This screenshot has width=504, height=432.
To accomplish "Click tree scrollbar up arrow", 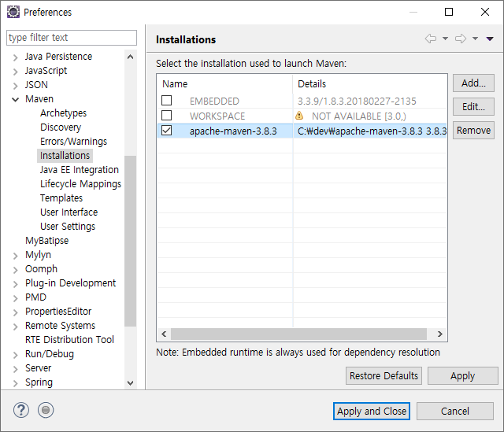I will click(130, 57).
